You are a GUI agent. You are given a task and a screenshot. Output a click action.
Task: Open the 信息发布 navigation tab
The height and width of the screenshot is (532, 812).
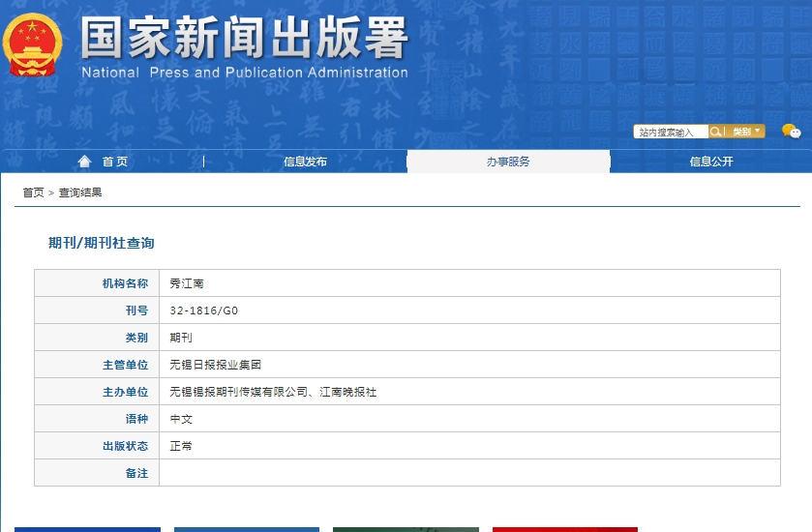click(305, 162)
